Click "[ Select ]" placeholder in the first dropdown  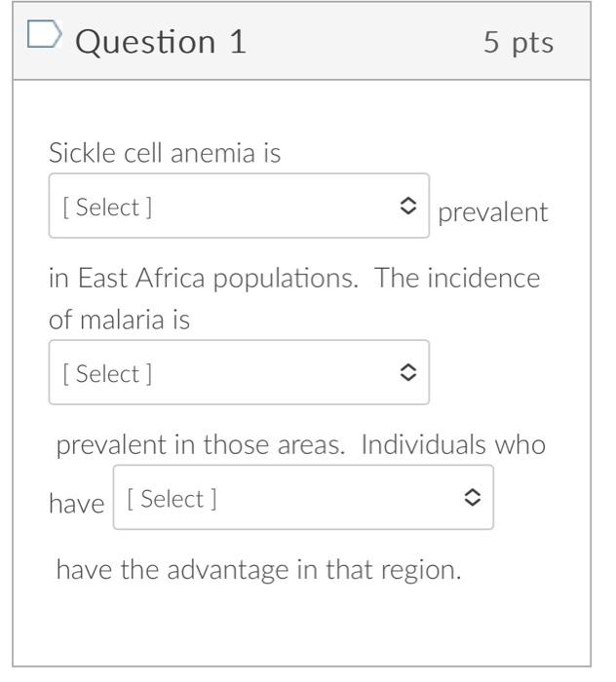pyautogui.click(x=107, y=207)
